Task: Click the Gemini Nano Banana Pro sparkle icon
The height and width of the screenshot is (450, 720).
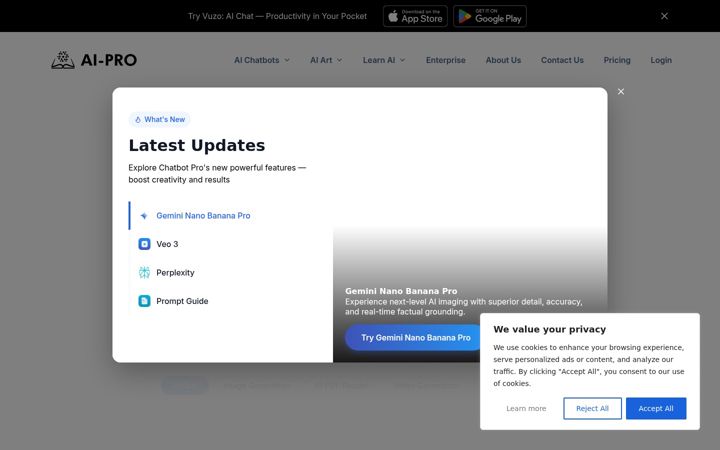Action: (x=144, y=216)
